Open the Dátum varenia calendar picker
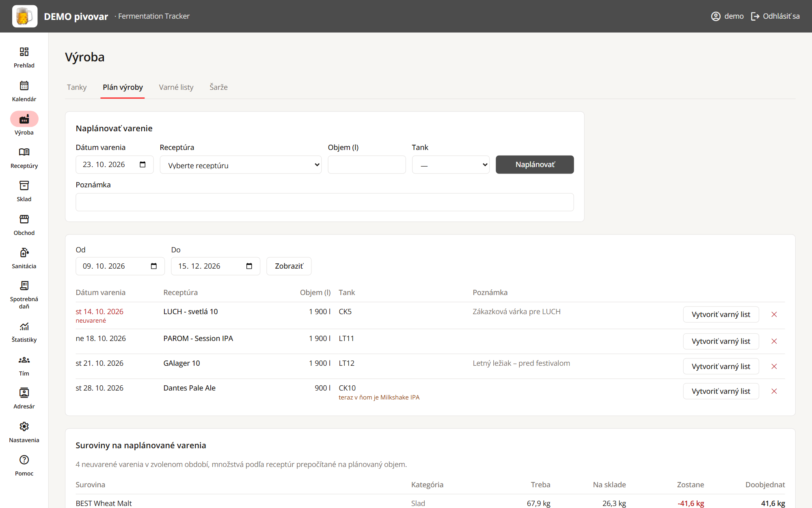The image size is (812, 508). point(143,165)
